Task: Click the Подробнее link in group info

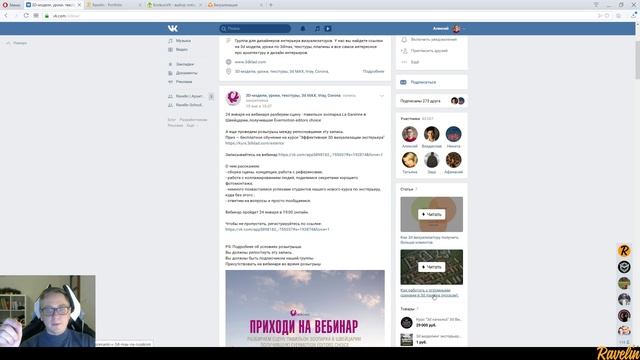Action: coord(373,71)
